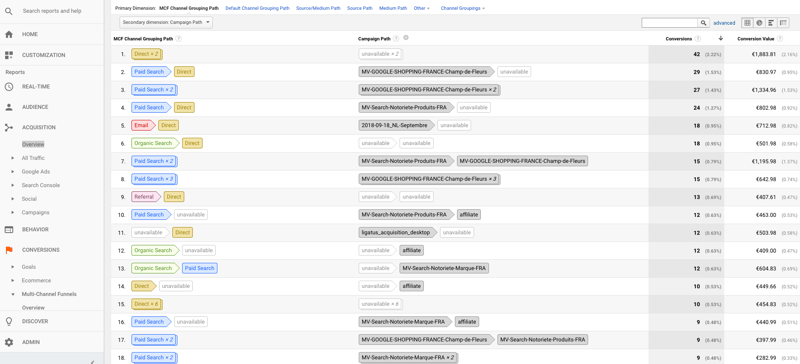
Task: Open the Admin gear icon
Action: coord(9,342)
